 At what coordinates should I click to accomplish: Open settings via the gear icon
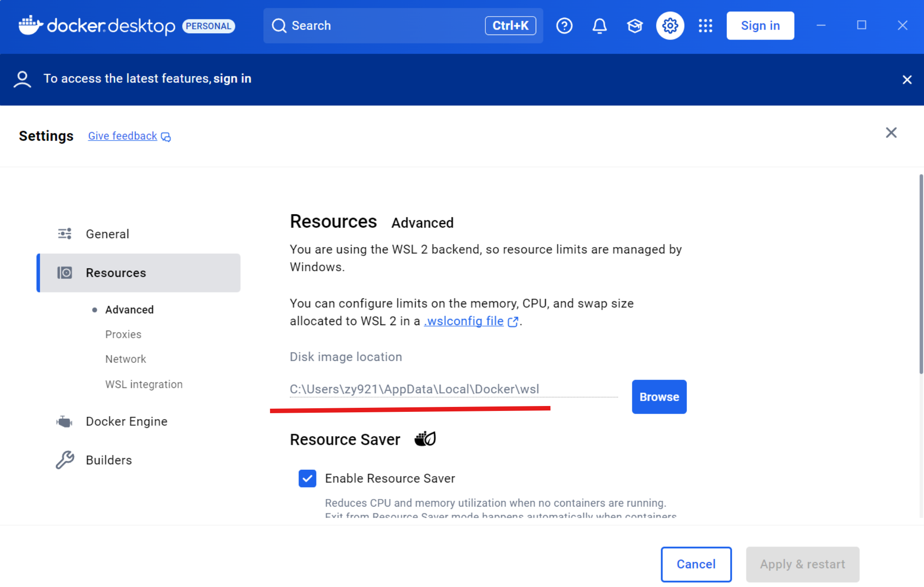coord(670,26)
